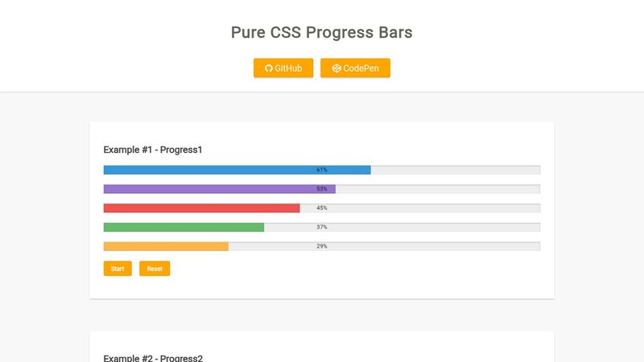Click the empty track of the orange bar
This screenshot has height=362, width=644.
coord(435,246)
